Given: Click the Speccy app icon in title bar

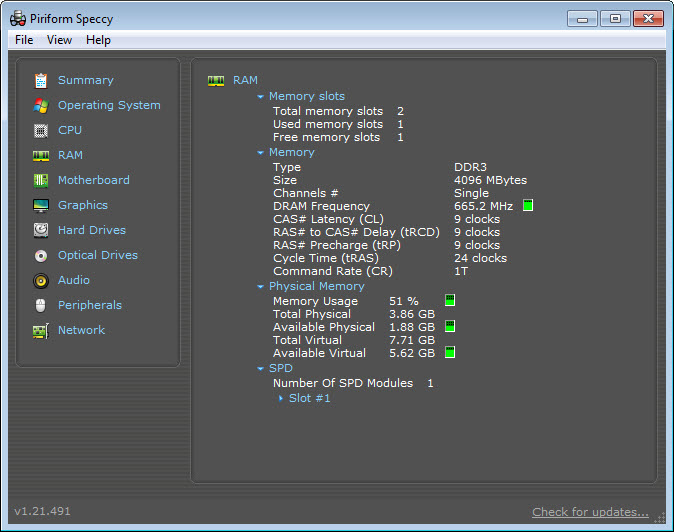Looking at the screenshot, I should coord(18,19).
